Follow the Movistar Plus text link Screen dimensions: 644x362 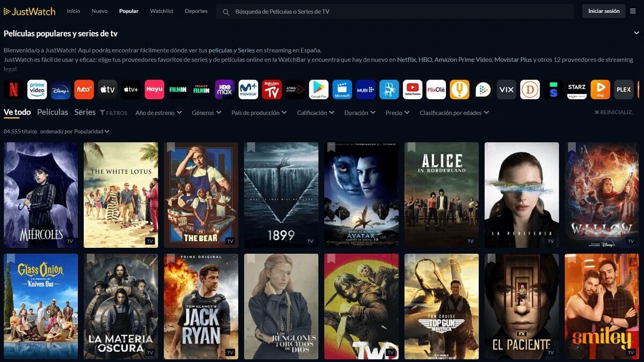pyautogui.click(x=513, y=60)
